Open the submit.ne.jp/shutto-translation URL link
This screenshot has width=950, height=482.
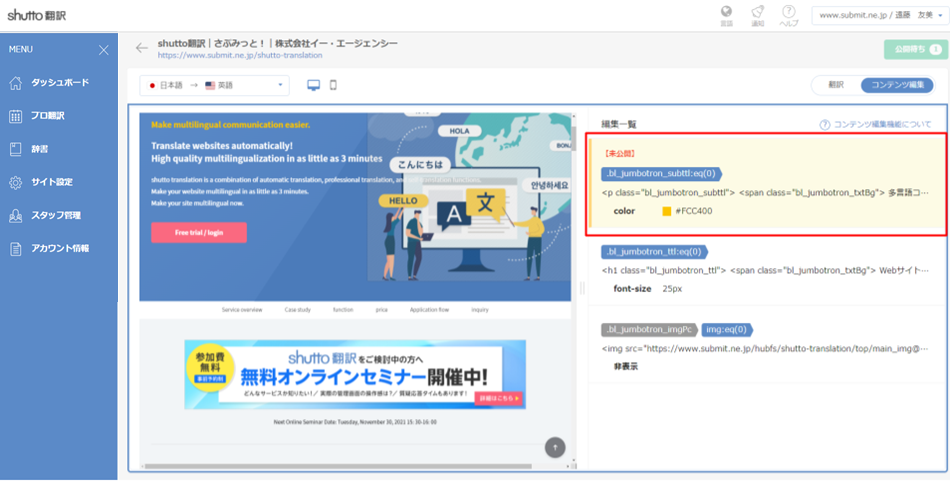(x=240, y=55)
